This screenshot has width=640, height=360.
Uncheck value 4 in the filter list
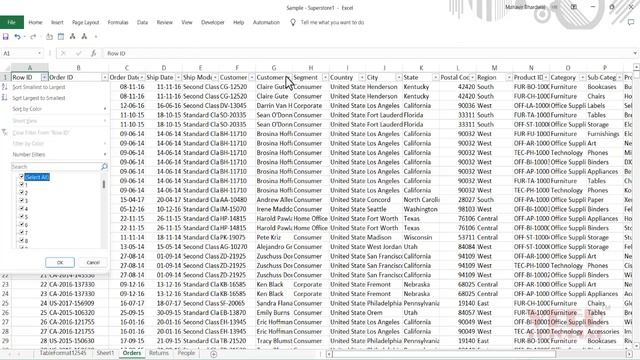coord(22,208)
